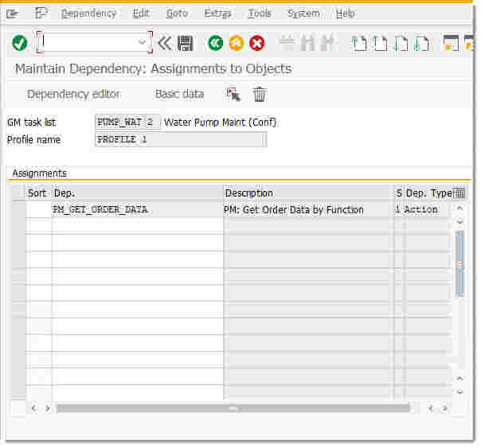This screenshot has width=481, height=448.
Task: Click the select/choose cursor icon
Action: (x=233, y=94)
